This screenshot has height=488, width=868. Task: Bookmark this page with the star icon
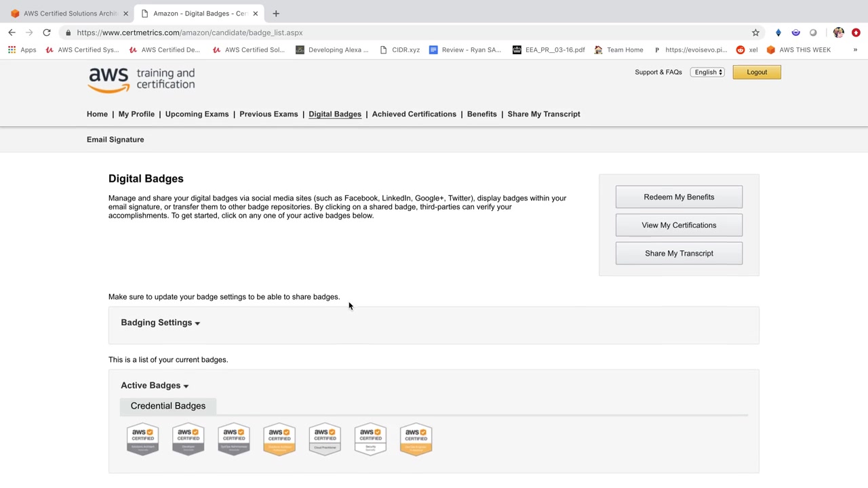755,33
